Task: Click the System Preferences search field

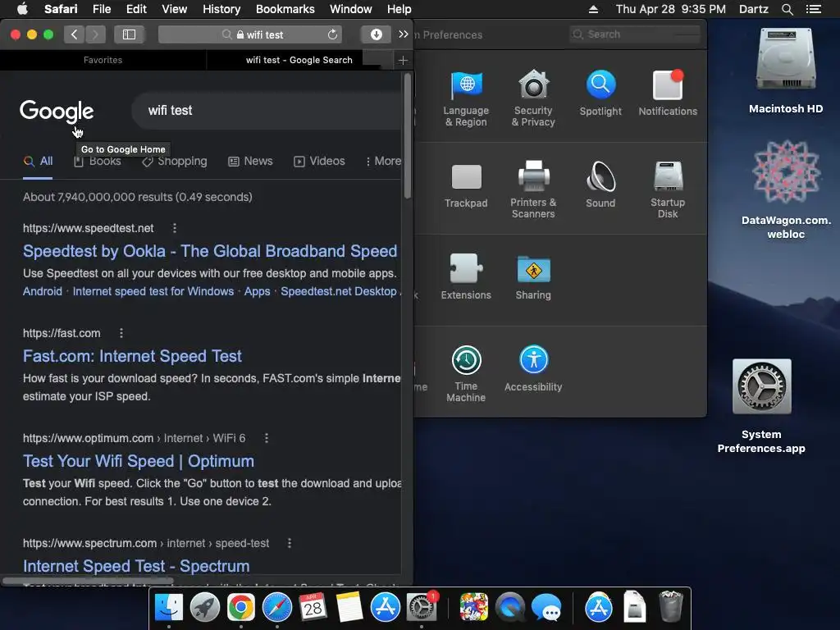Action: (635, 34)
